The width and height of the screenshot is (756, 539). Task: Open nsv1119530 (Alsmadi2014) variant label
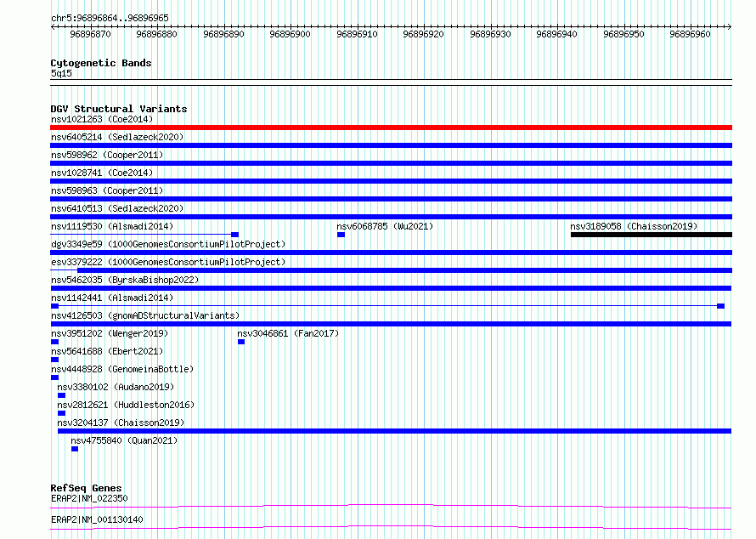coord(112,226)
